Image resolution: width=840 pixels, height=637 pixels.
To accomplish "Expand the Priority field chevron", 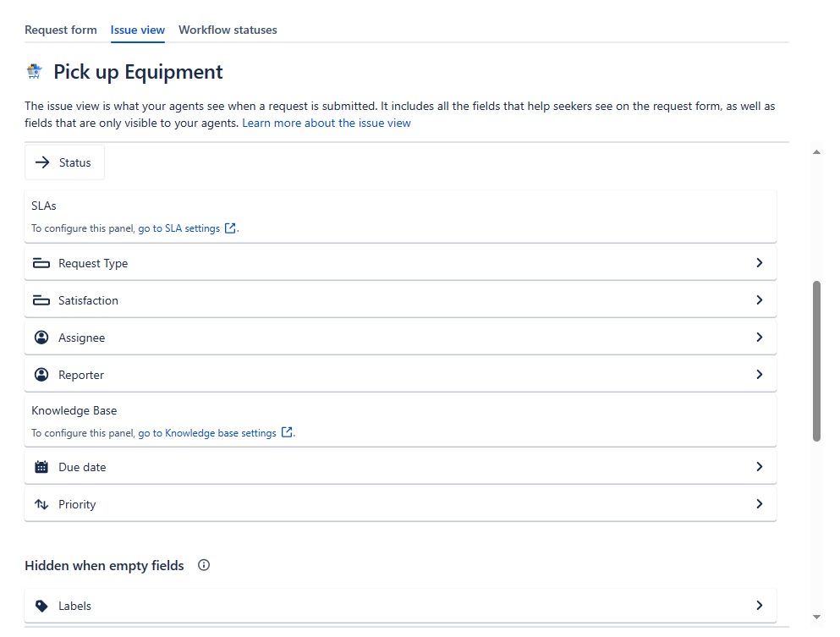I will point(759,504).
